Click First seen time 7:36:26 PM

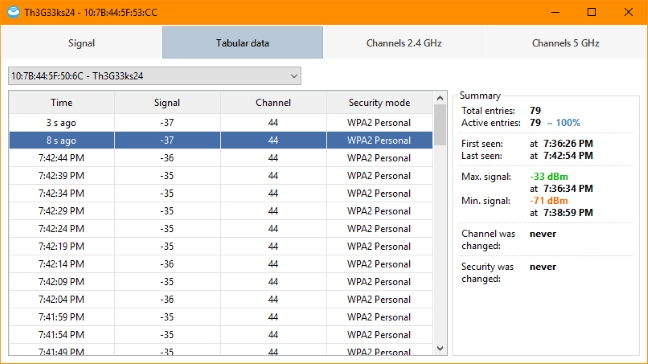pyautogui.click(x=568, y=144)
